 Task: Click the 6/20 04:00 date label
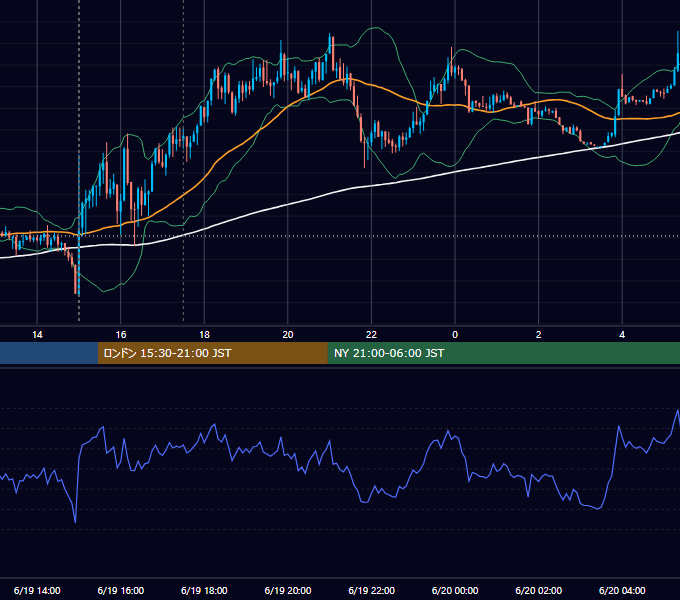pyautogui.click(x=622, y=590)
